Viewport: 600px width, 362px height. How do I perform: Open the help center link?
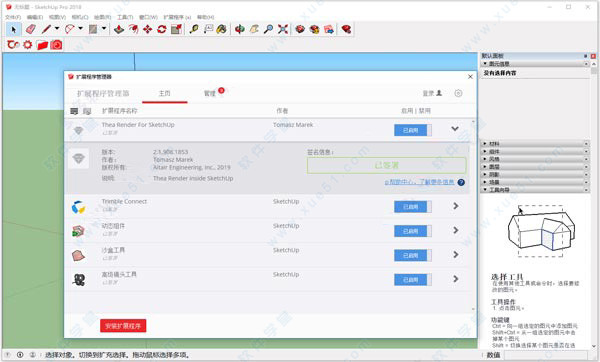[x=420, y=182]
